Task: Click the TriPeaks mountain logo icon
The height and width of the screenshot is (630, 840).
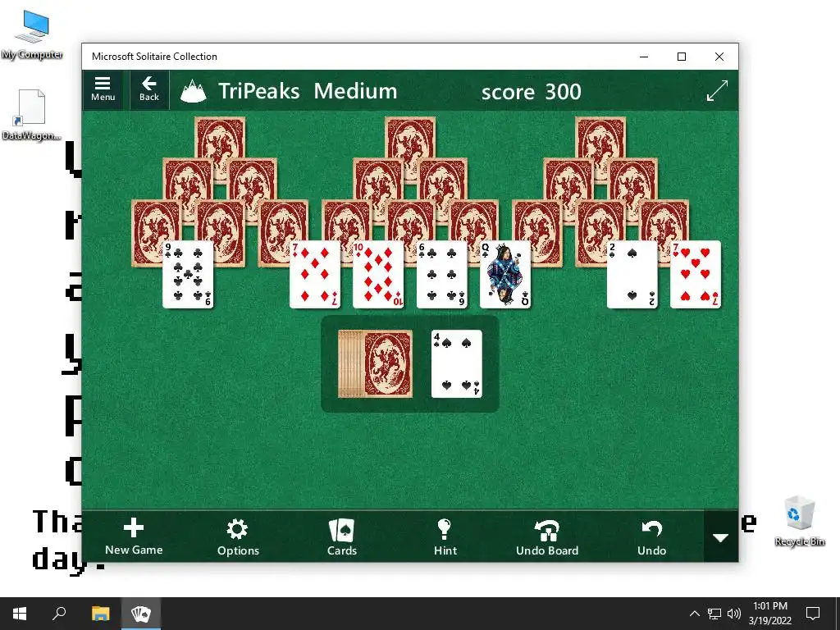Action: pyautogui.click(x=194, y=91)
